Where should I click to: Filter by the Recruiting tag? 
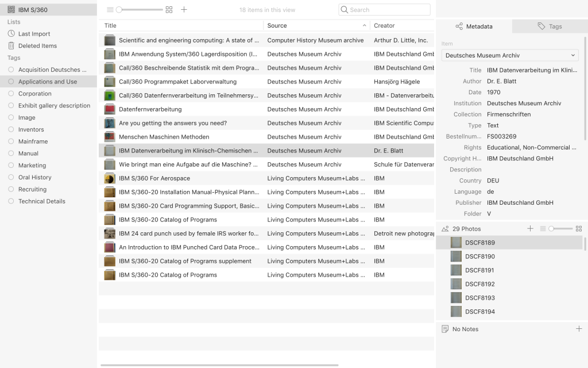tap(48, 189)
